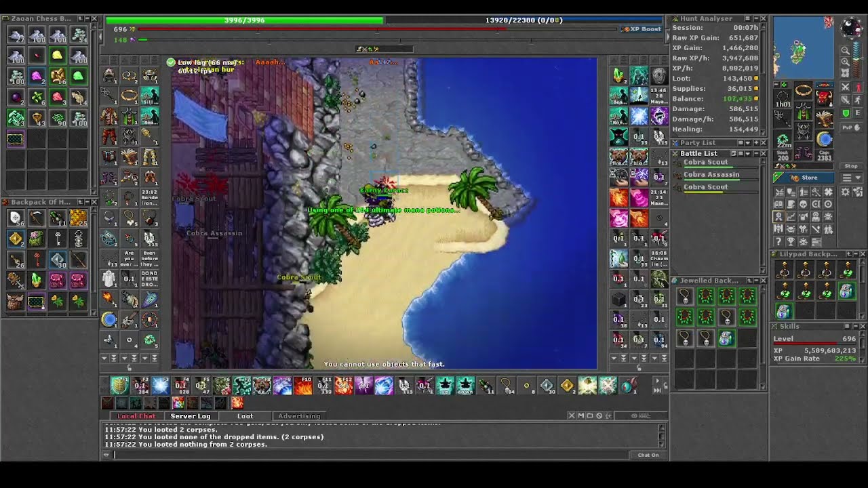This screenshot has width=868, height=488.
Task: Enable chase opponent mode (running figure)
Action: pyautogui.click(x=857, y=100)
